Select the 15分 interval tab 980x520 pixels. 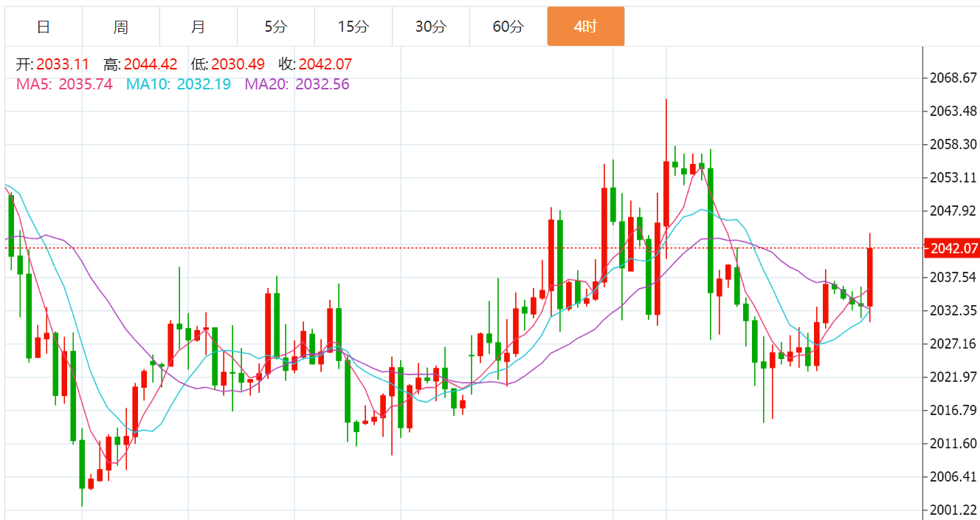coord(353,27)
